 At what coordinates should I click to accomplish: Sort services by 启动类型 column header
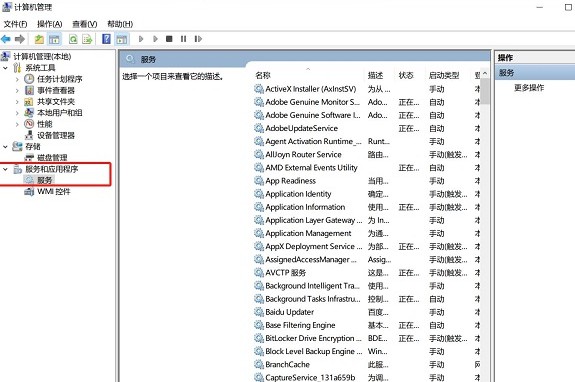click(444, 75)
